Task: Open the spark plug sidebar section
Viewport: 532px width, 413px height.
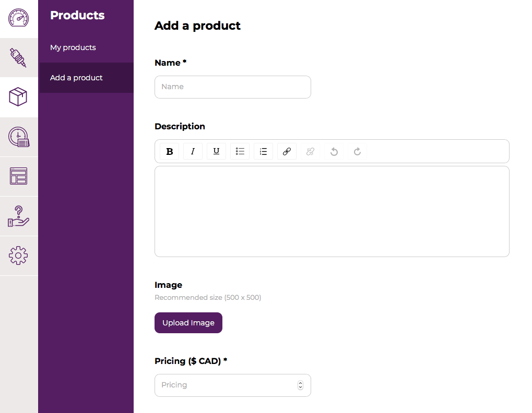Action: click(18, 57)
